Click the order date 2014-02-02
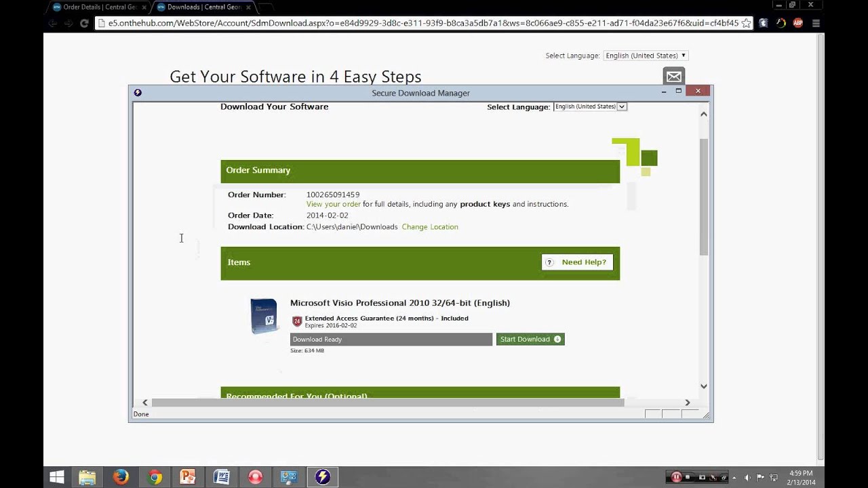The height and width of the screenshot is (488, 868). 328,216
